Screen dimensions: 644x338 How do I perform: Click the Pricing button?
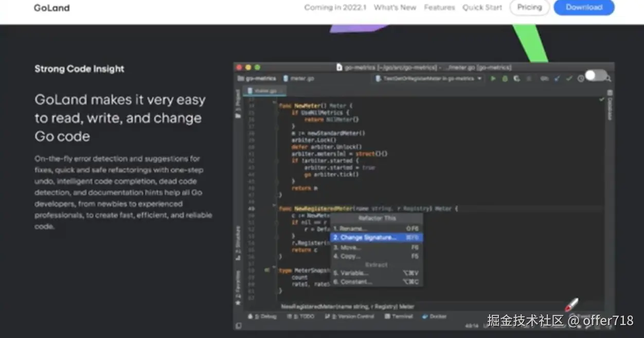pos(529,7)
